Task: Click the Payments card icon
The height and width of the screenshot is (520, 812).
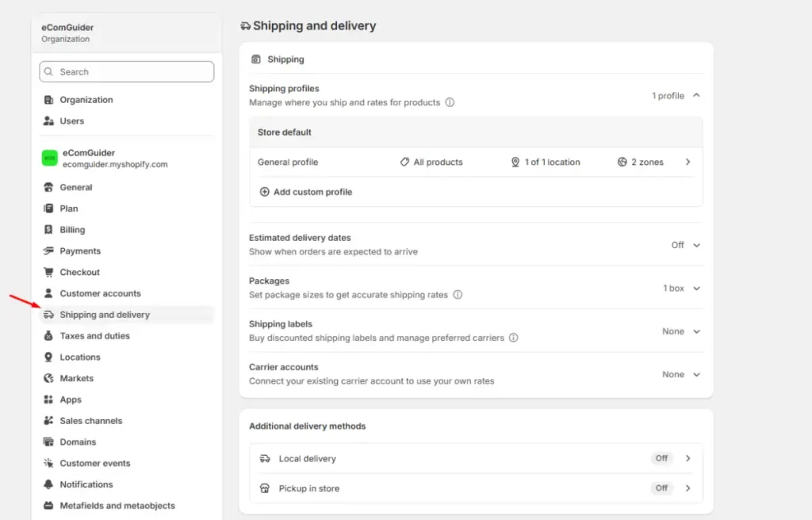Action: pyautogui.click(x=48, y=250)
